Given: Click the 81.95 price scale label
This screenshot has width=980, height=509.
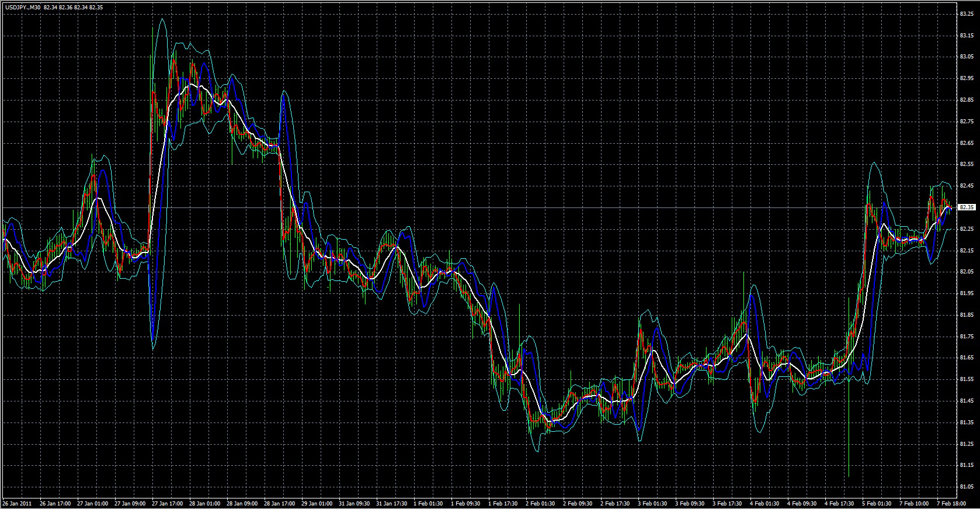Looking at the screenshot, I should coord(967,293).
